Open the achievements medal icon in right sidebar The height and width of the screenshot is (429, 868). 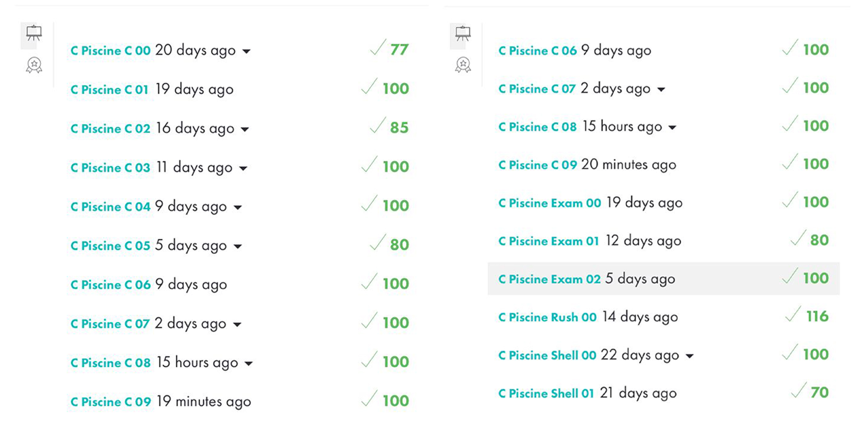point(463,65)
